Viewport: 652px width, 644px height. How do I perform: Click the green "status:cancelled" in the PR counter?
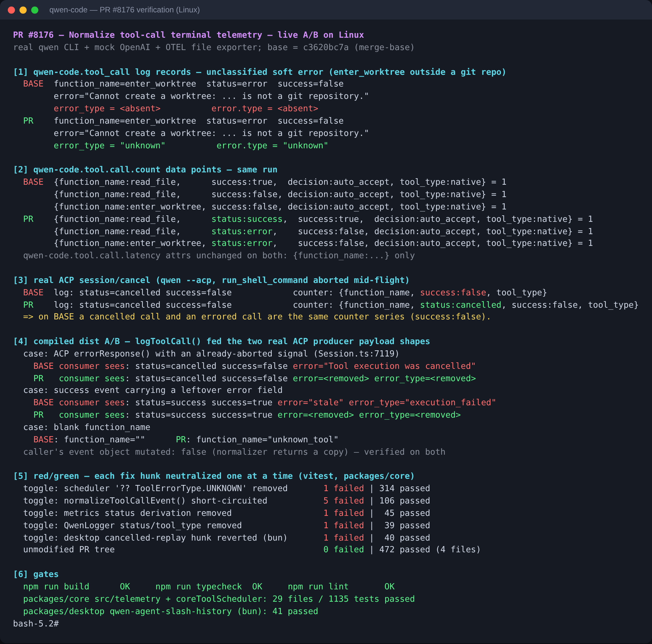[x=460, y=305]
